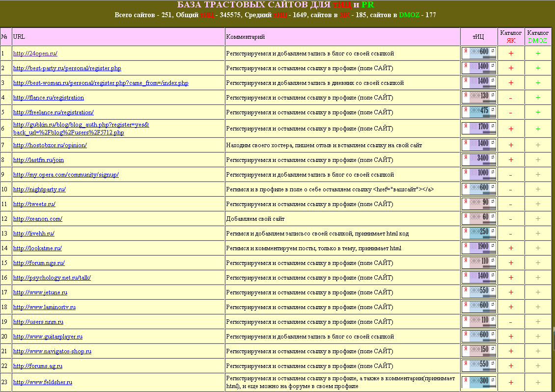
Task: Click the тИЦ badge in the users.nnm.ru row
Action: coord(479,322)
